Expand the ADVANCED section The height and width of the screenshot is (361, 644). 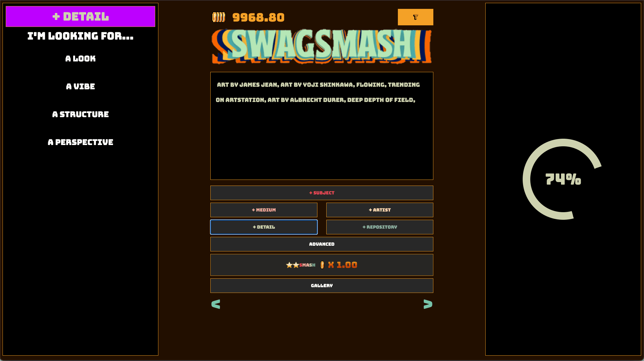coord(322,244)
